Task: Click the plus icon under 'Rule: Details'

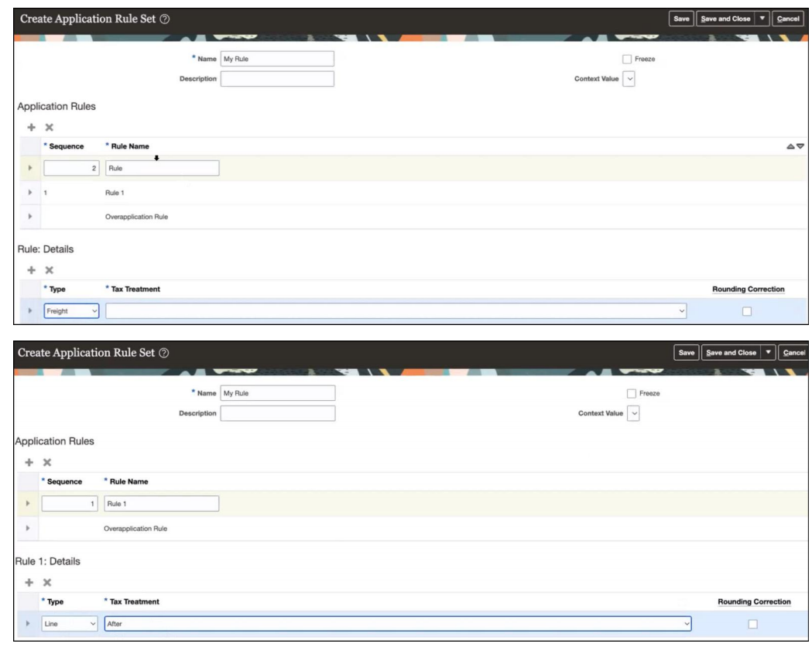Action: pos(32,269)
